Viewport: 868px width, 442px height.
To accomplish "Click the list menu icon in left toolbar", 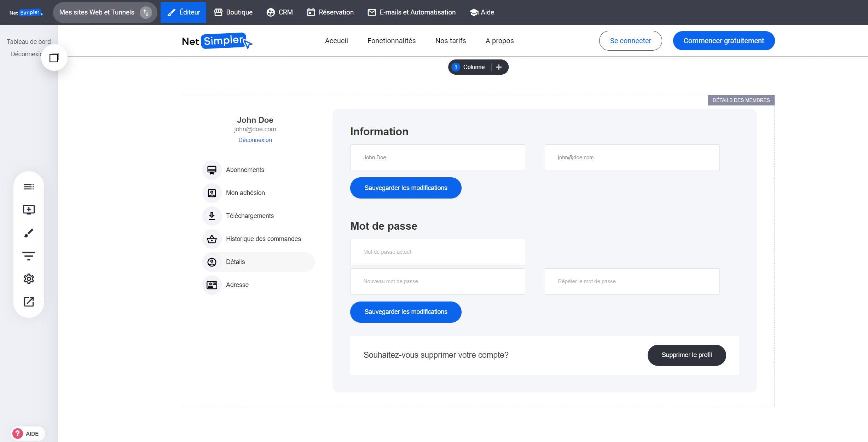I will [29, 187].
